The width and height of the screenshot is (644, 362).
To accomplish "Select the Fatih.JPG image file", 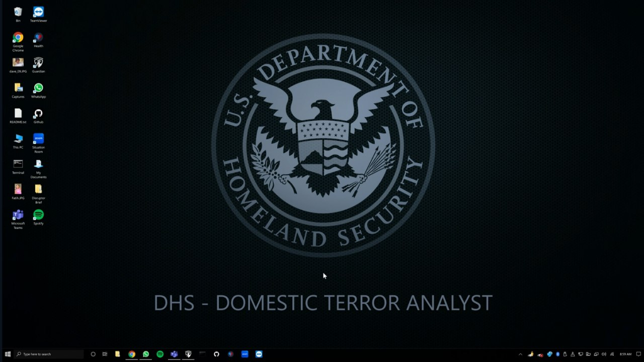I will pos(18,192).
